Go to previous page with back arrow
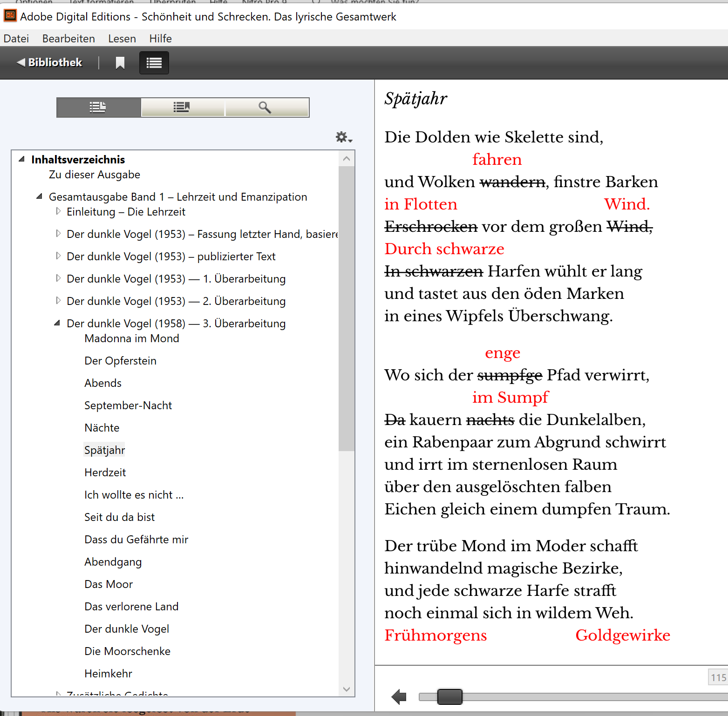Screen dimensions: 728x716 399,697
